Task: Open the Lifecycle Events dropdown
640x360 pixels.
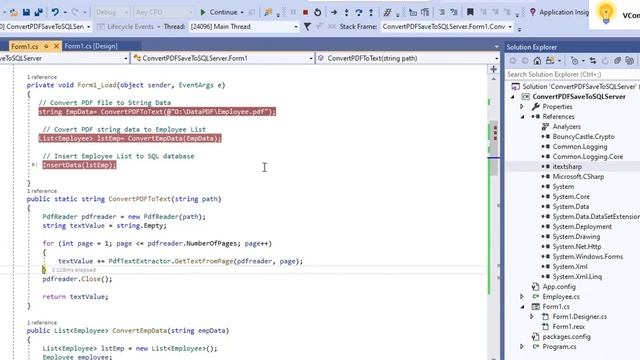Action: point(129,27)
